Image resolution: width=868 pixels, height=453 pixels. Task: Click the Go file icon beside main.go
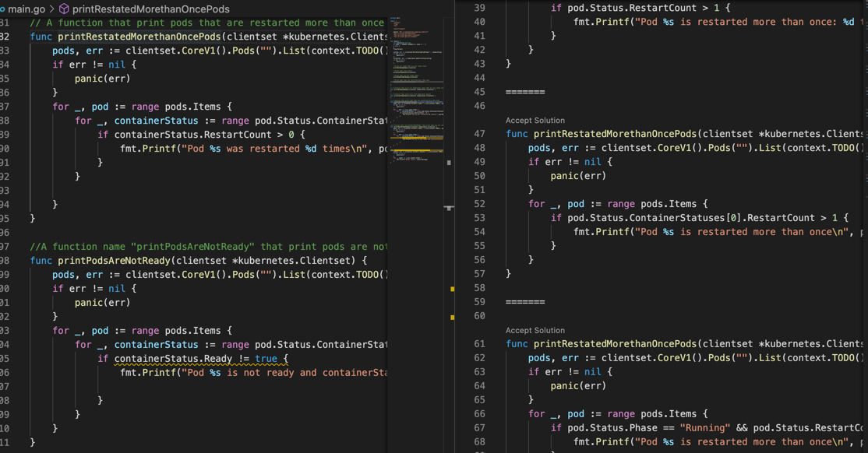click(2, 9)
